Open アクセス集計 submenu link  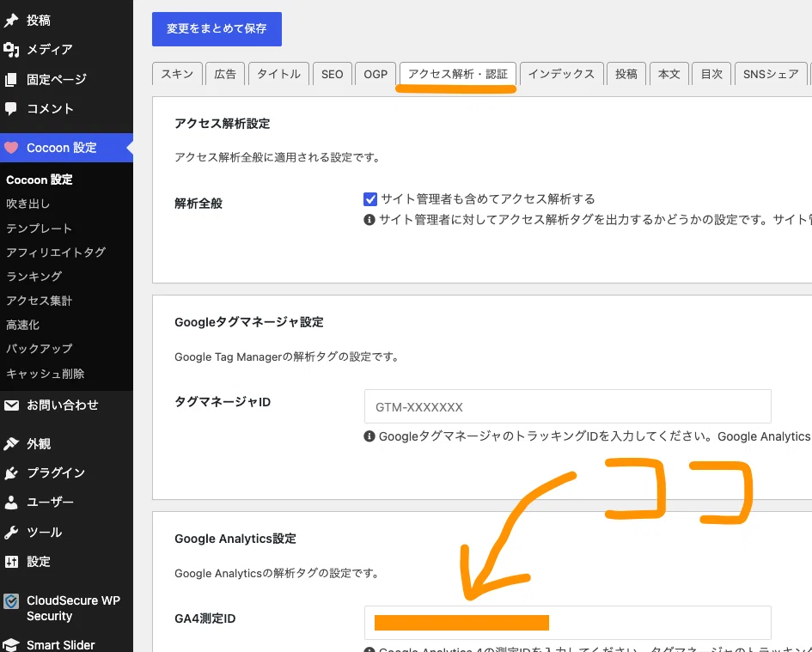[40, 301]
